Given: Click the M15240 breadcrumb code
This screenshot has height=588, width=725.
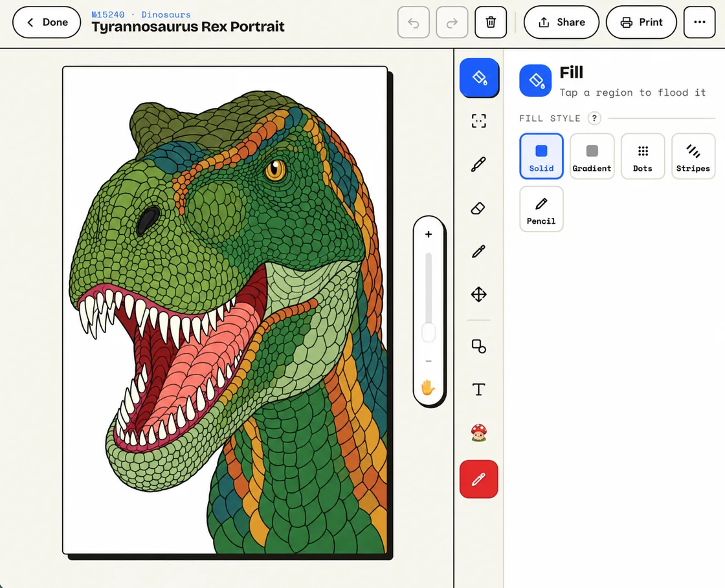Looking at the screenshot, I should pos(107,15).
